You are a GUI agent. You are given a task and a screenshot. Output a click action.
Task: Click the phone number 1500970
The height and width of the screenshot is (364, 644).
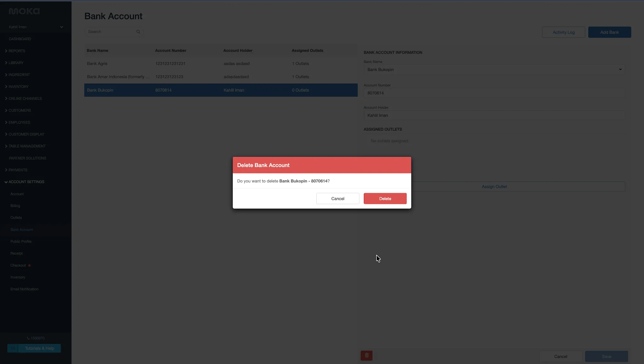click(36, 338)
